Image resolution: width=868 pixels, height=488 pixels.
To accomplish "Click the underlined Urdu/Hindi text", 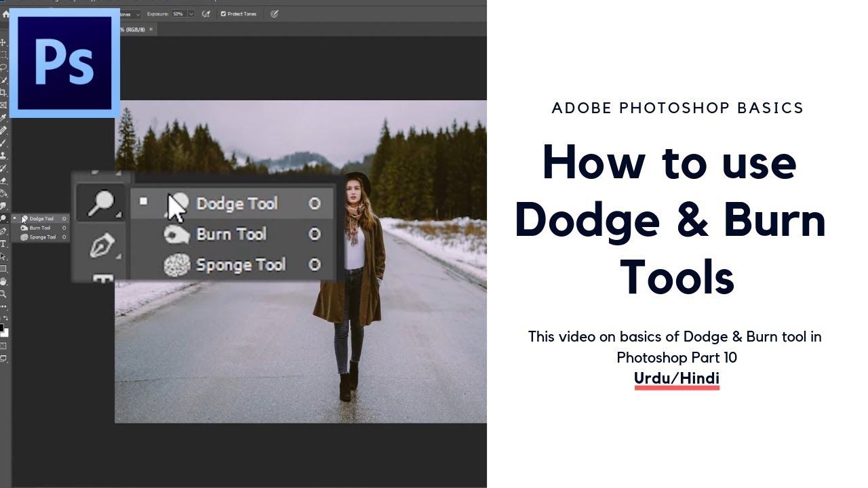I will (677, 378).
